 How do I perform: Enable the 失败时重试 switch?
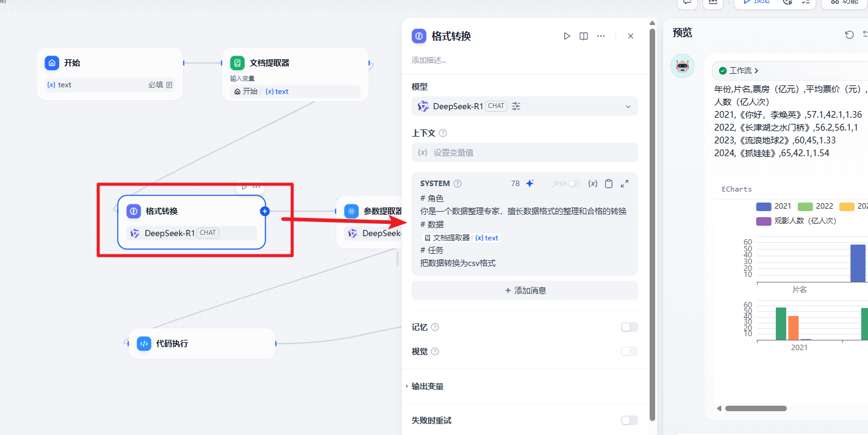629,420
